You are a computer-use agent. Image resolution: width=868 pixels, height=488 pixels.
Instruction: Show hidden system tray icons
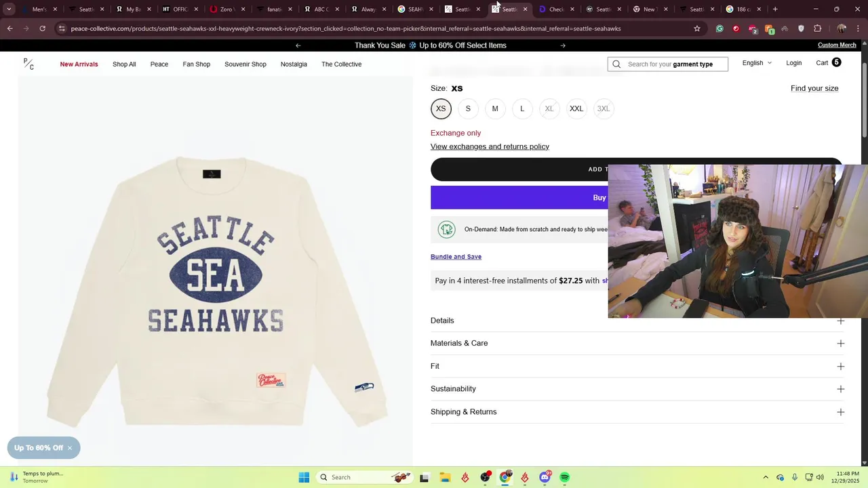[x=766, y=477]
